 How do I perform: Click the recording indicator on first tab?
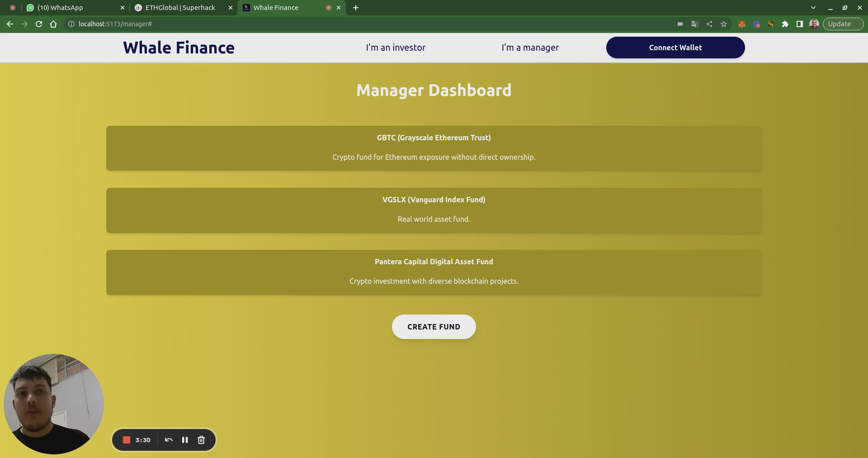[13, 8]
